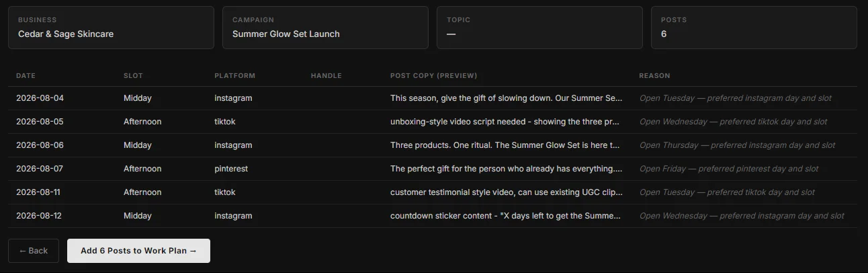Select the date 2026-08-05
The width and height of the screenshot is (868, 273).
[40, 122]
